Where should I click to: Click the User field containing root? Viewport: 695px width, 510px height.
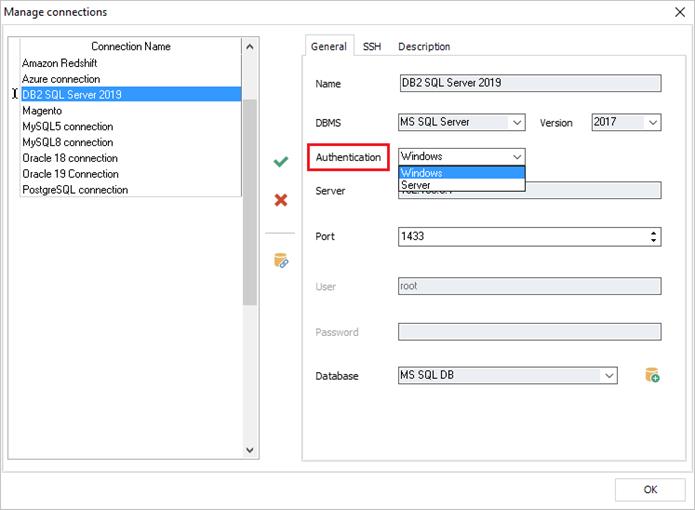coord(530,286)
